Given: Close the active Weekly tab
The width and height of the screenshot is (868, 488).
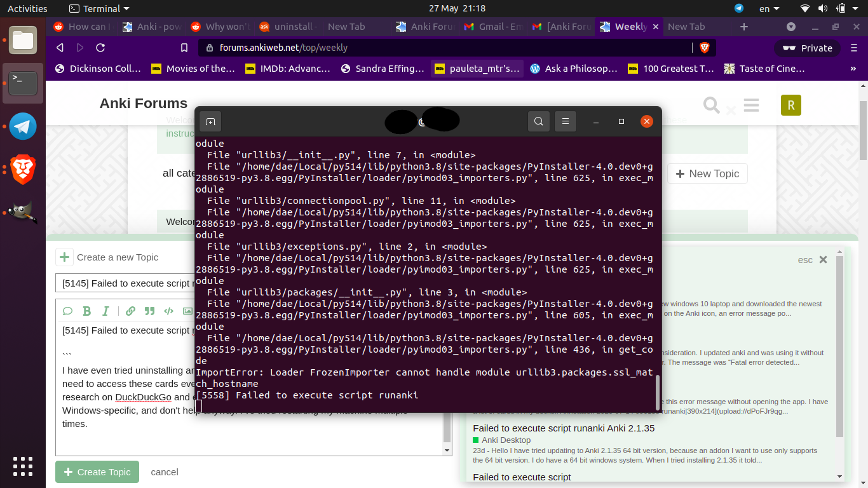Looking at the screenshot, I should pyautogui.click(x=654, y=27).
